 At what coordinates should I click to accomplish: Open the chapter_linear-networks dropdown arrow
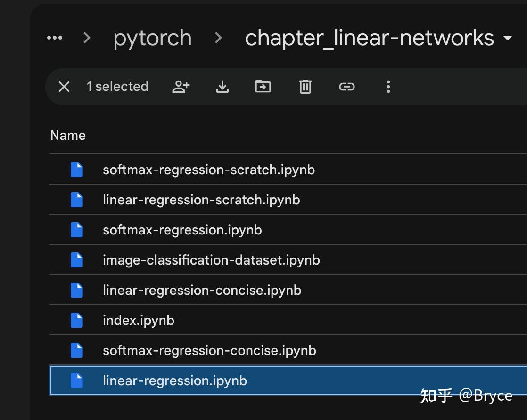click(508, 39)
